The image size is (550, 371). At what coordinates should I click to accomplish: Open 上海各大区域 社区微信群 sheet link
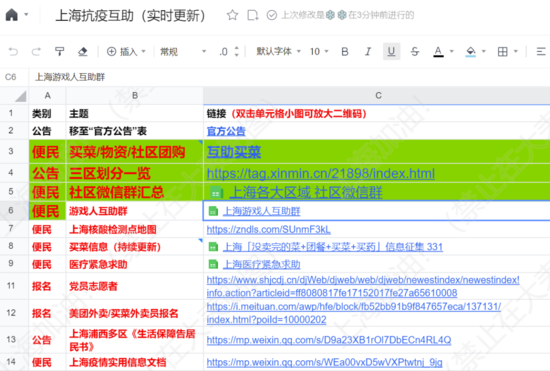click(306, 192)
